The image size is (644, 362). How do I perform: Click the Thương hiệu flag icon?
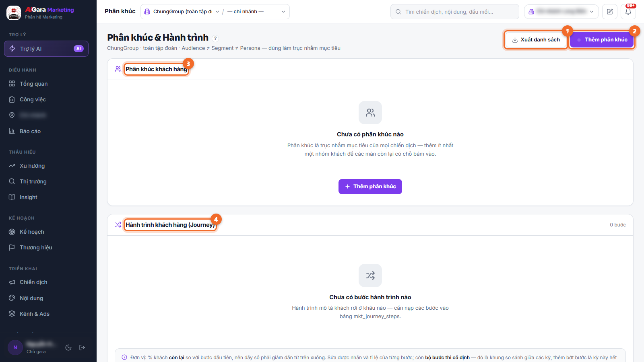click(12, 247)
